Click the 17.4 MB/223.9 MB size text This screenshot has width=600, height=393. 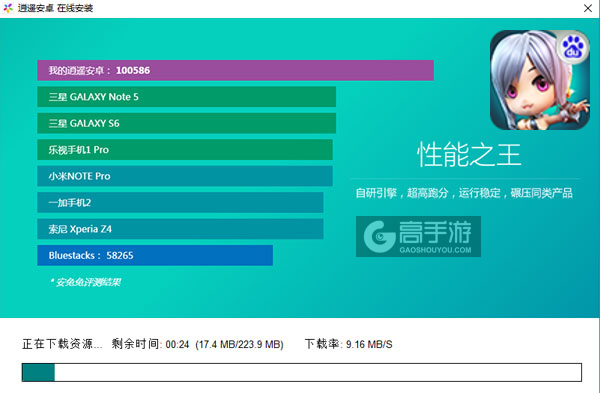[240, 344]
